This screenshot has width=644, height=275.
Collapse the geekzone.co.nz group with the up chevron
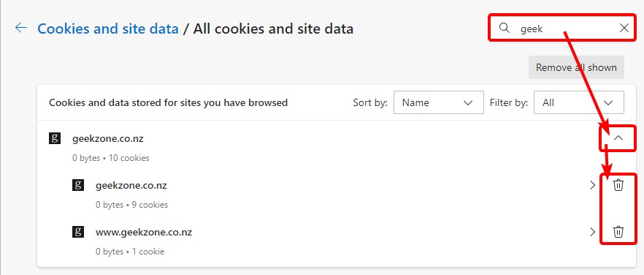[618, 139]
